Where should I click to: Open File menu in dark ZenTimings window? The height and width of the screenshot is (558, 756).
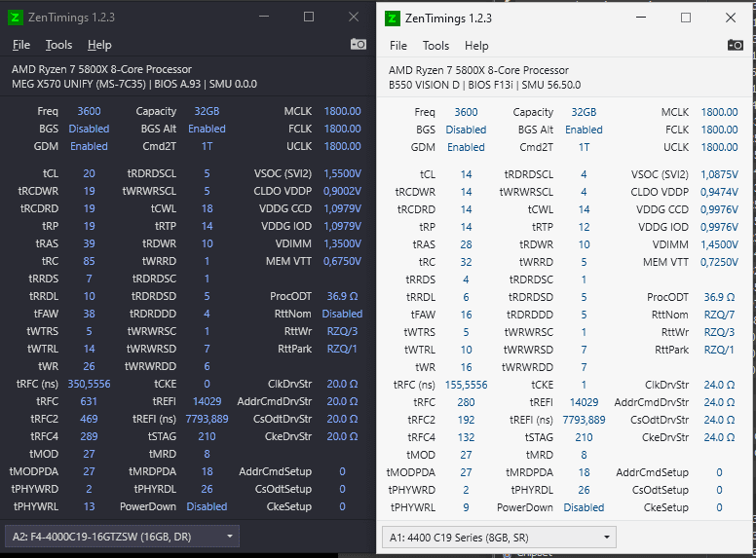point(21,45)
